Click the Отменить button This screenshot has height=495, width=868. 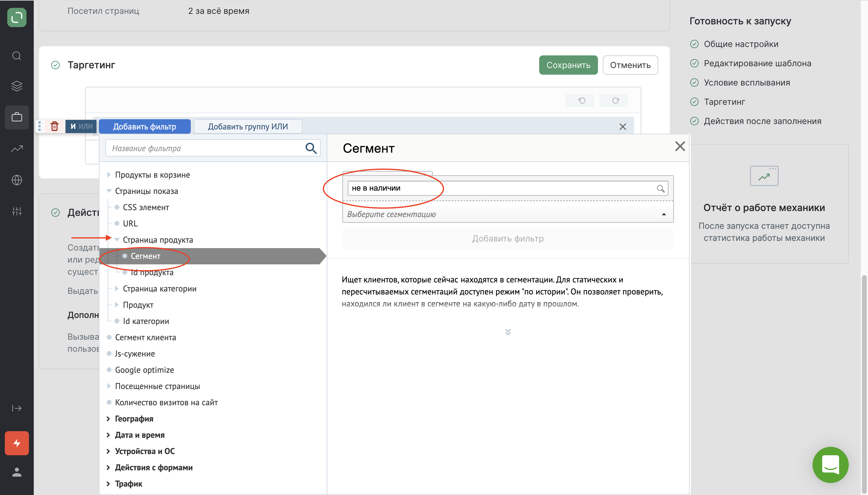pyautogui.click(x=630, y=65)
